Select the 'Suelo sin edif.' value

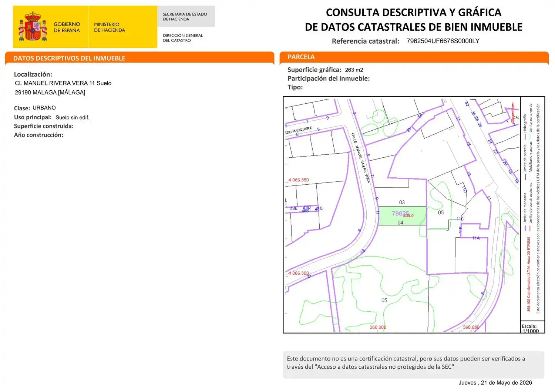(73, 117)
